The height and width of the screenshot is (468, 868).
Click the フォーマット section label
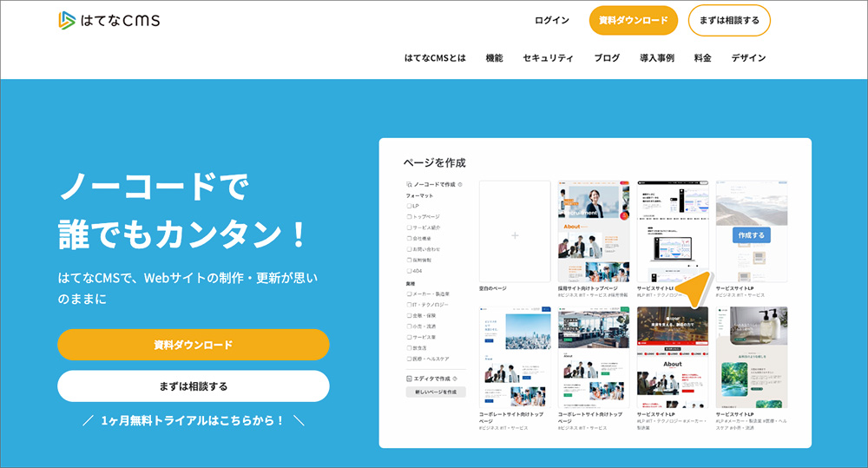pyautogui.click(x=419, y=195)
